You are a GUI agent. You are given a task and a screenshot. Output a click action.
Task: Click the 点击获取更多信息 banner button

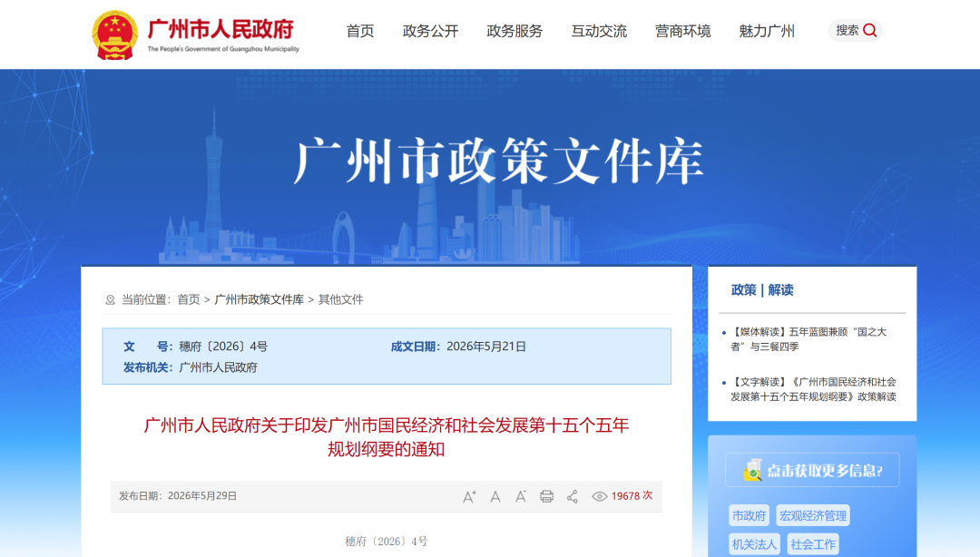[x=812, y=470]
